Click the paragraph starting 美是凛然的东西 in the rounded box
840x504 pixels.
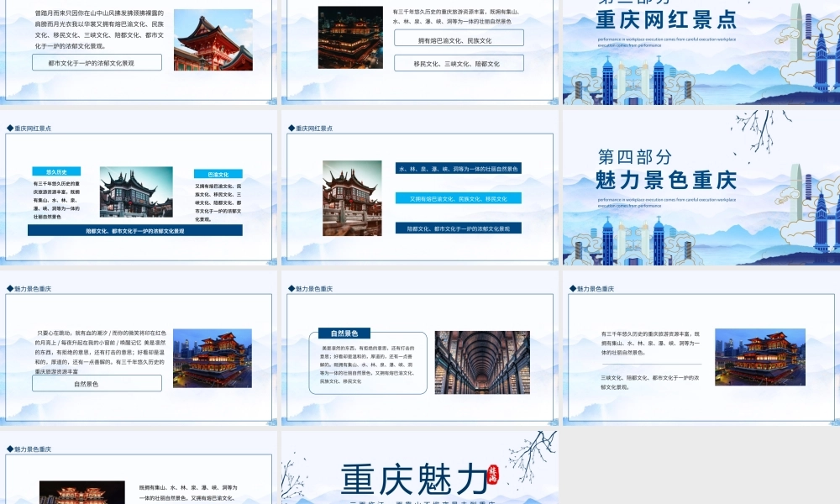tap(366, 365)
